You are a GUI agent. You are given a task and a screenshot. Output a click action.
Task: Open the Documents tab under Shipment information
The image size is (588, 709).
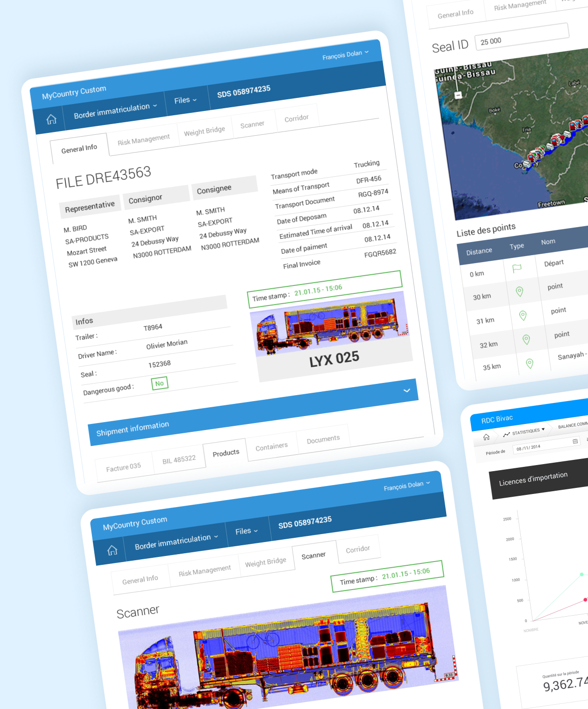coord(323,439)
